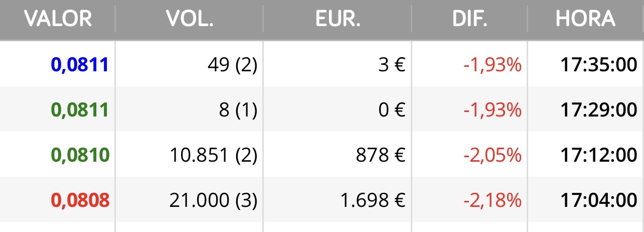Sort by the VOL. column header
This screenshot has height=232, width=644.
(x=190, y=19)
